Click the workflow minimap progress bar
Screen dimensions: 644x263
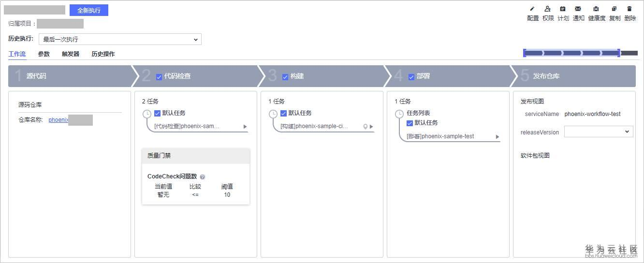571,53
